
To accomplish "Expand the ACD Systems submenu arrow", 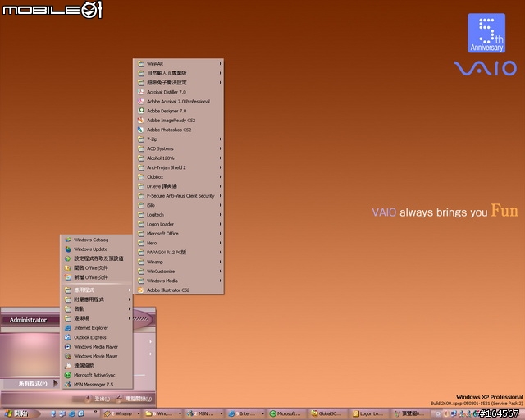I will 221,148.
